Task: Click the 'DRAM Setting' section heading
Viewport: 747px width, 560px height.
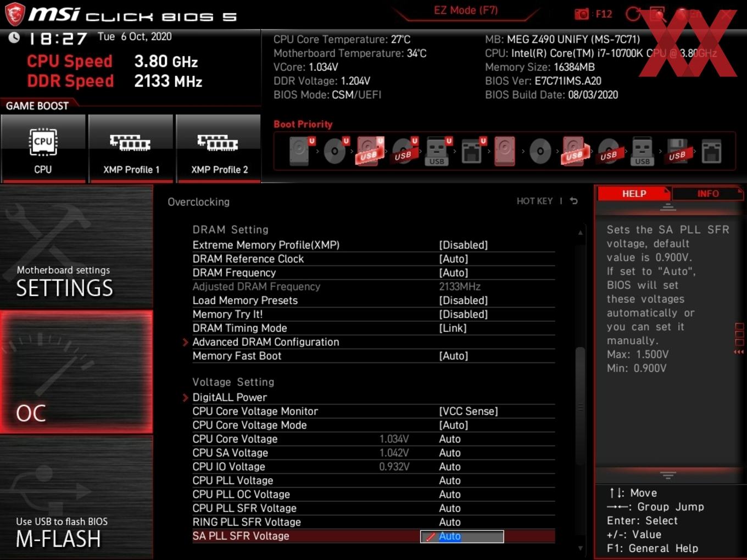Action: tap(231, 229)
